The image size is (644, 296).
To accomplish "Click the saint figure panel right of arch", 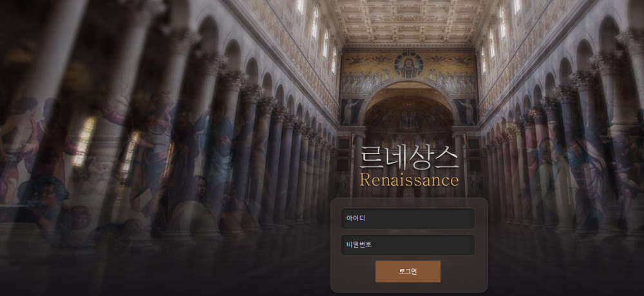I will (466, 112).
